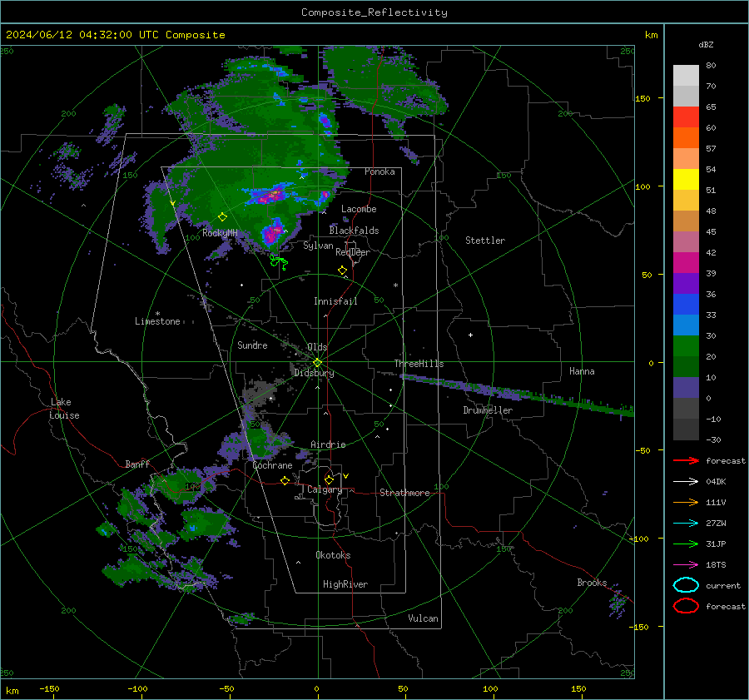Click the magenta 39-42 dBZ swatch
The width and height of the screenshot is (749, 700).
click(686, 263)
